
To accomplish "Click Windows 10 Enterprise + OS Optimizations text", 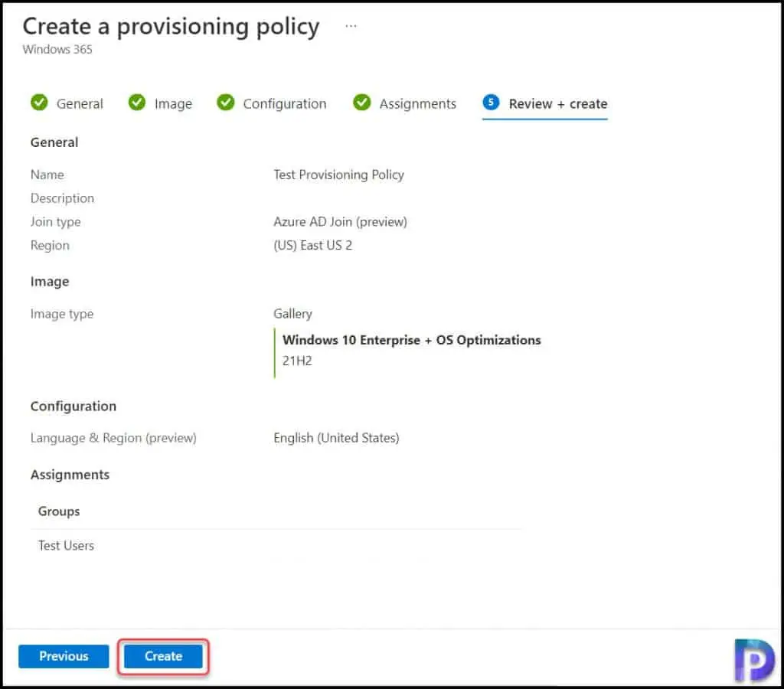I will tap(411, 340).
